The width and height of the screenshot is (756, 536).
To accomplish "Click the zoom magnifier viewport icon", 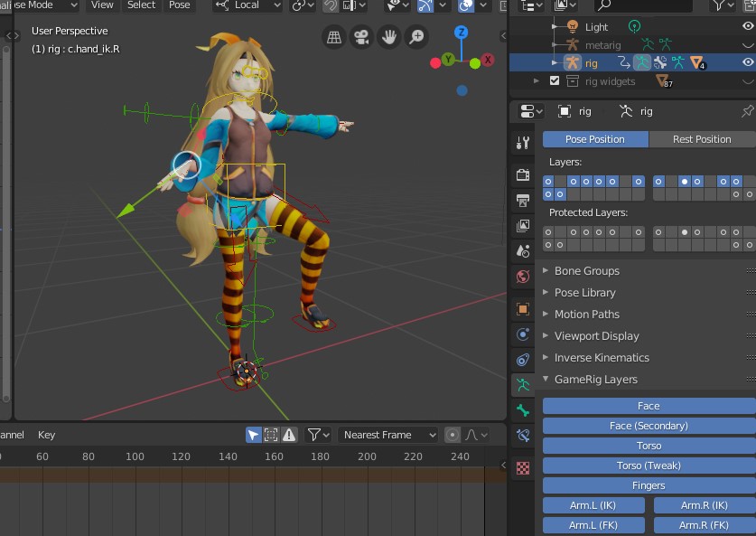I will [416, 37].
